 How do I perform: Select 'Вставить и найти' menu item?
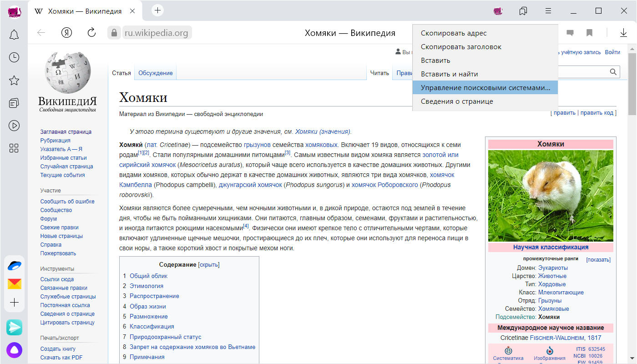(x=485, y=74)
